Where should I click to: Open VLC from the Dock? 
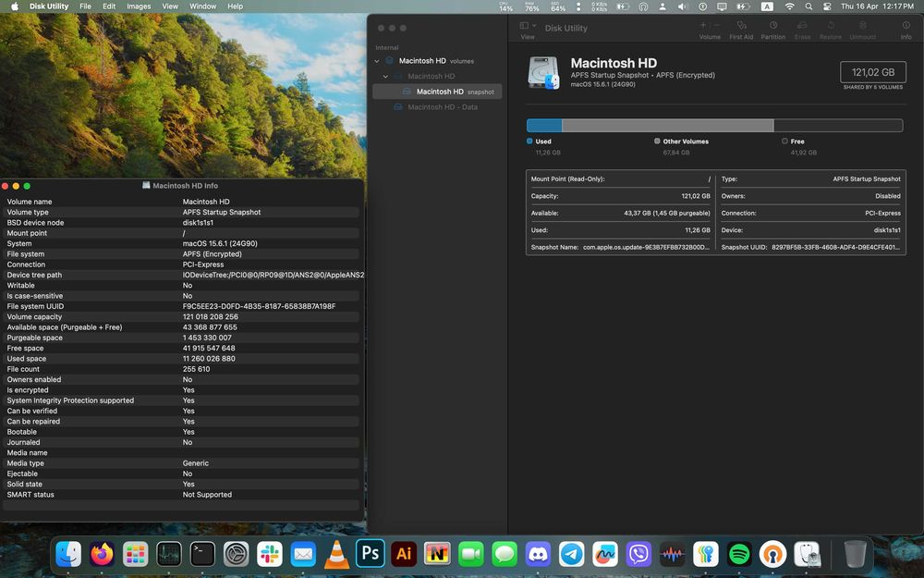[336, 554]
